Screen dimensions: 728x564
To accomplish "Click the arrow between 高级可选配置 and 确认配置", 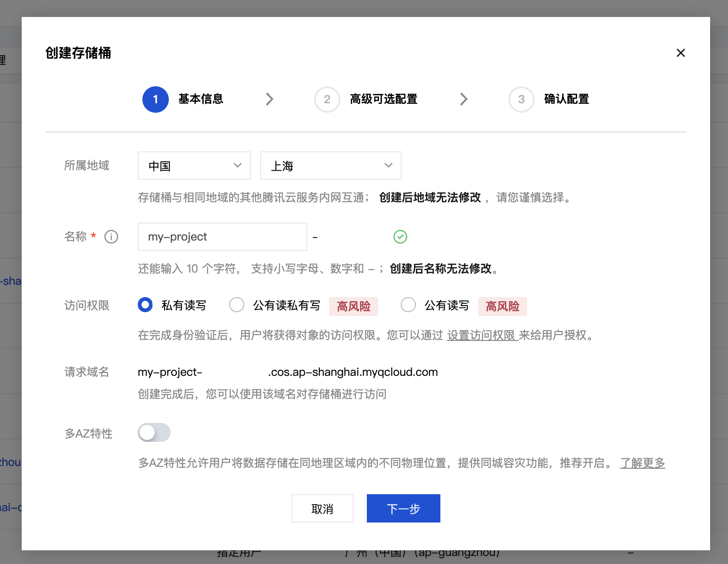I will point(464,99).
